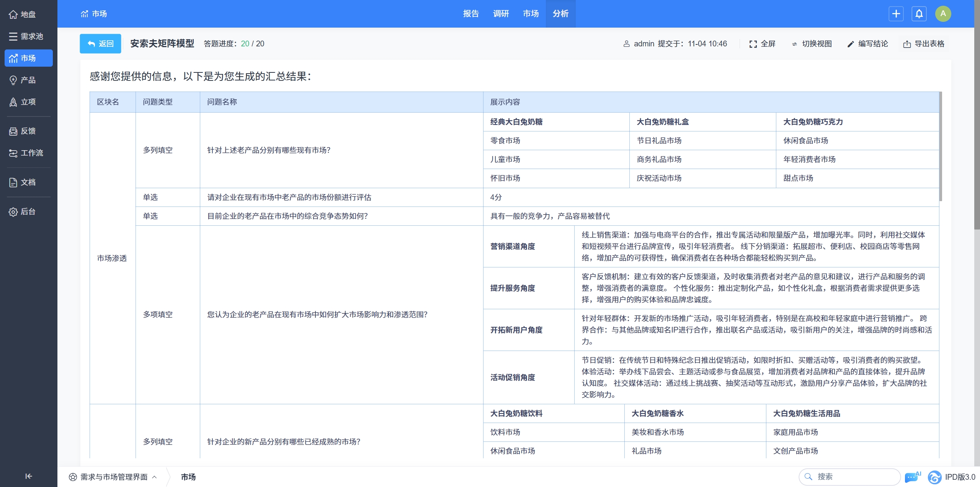Click the search magnifier icon
This screenshot has width=980, height=487.
(808, 477)
